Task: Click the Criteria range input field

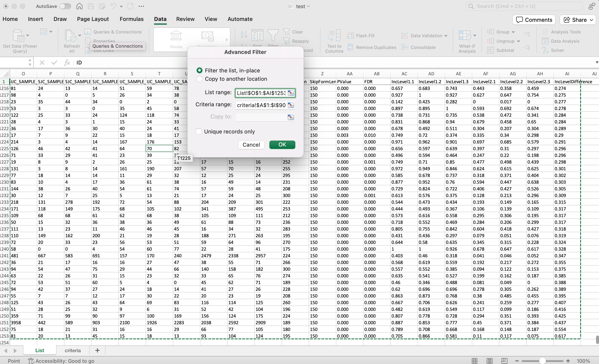Action: click(x=261, y=105)
